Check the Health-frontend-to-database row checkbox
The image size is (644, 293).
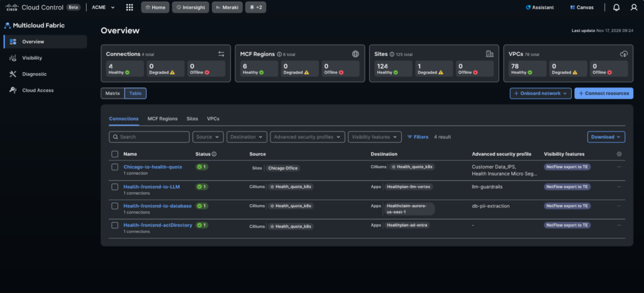(x=115, y=206)
